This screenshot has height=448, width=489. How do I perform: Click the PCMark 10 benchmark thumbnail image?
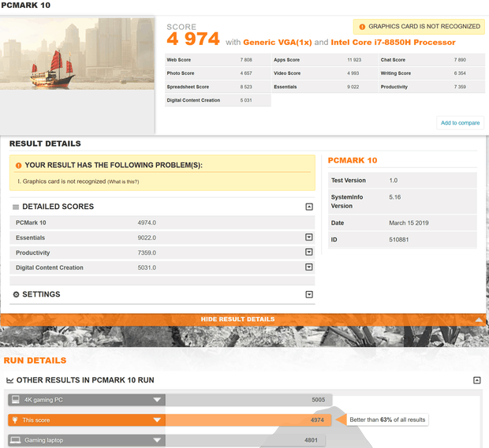click(x=77, y=54)
